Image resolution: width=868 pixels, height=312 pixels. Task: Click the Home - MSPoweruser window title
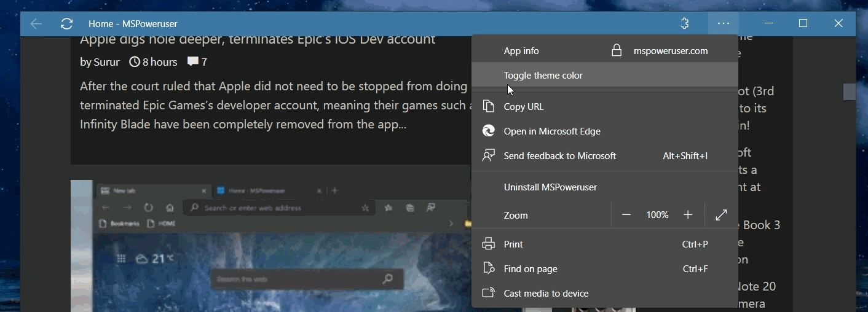[x=133, y=24]
